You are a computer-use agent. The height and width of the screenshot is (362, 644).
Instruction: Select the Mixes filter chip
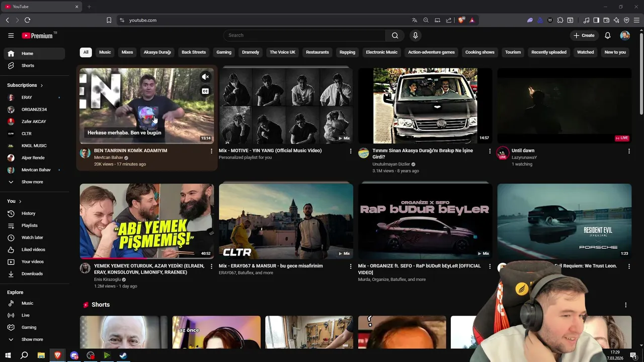(127, 52)
